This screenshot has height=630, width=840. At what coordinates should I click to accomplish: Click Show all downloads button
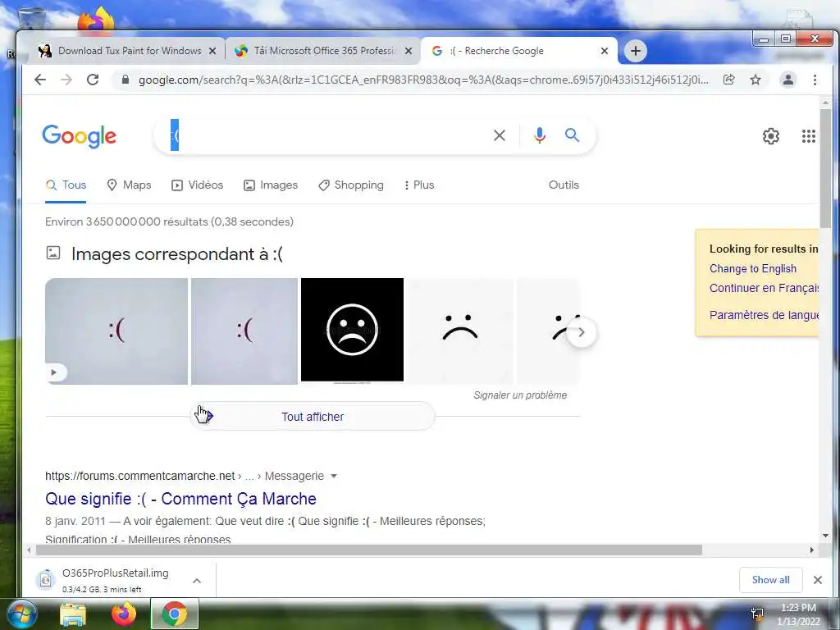pyautogui.click(x=770, y=580)
